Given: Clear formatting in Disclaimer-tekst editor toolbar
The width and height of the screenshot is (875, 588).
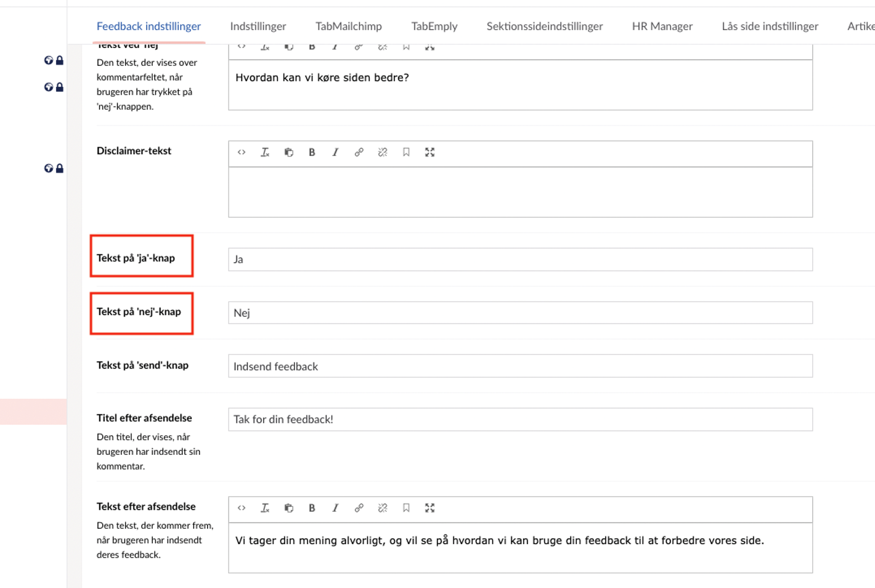Looking at the screenshot, I should [x=265, y=152].
